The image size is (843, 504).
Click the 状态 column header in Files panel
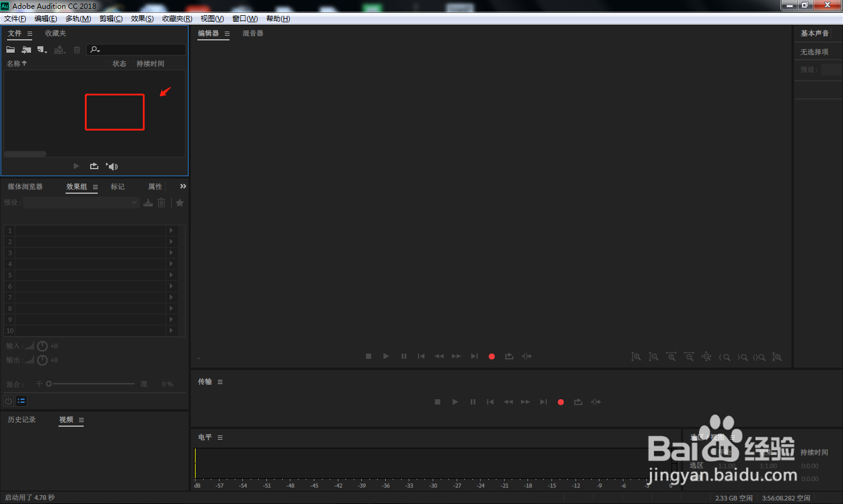[x=119, y=64]
